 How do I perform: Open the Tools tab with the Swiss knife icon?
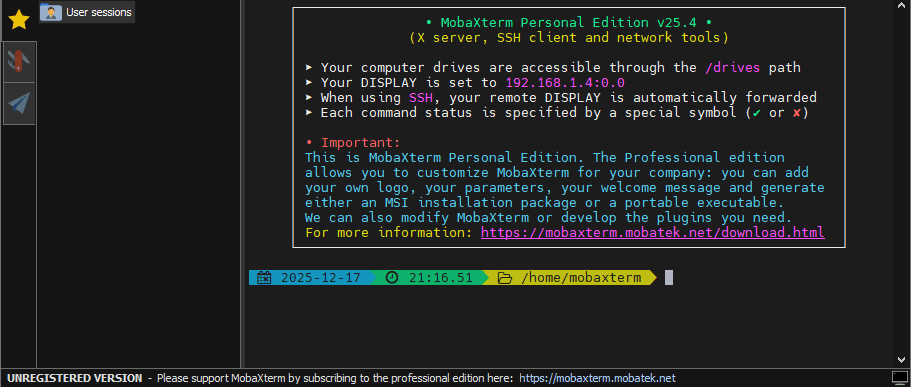(19, 62)
